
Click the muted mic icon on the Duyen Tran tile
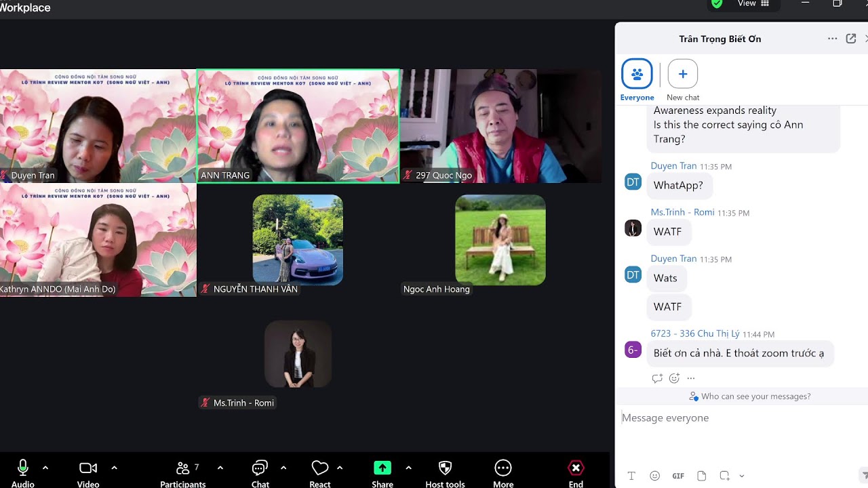point(4,175)
